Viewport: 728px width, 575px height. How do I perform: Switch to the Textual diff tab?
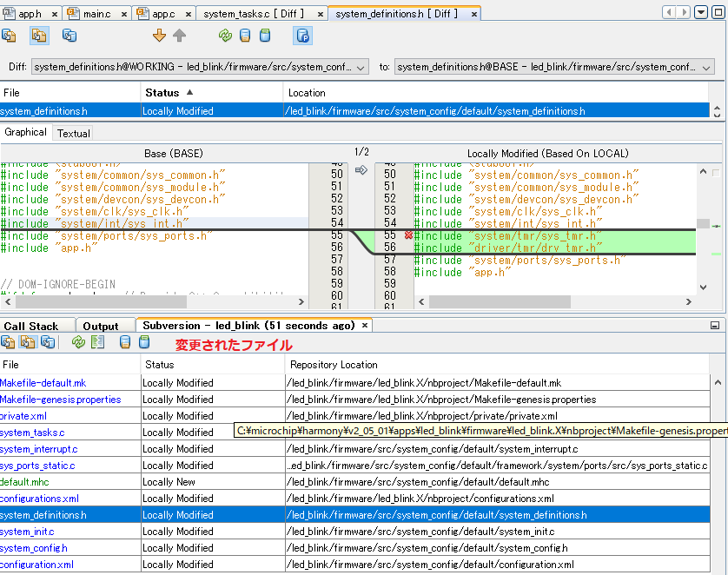click(x=73, y=134)
